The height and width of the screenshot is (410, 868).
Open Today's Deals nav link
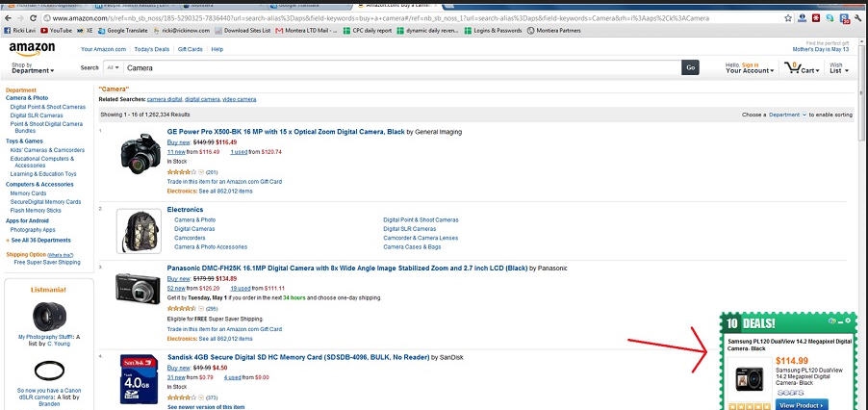coord(152,49)
